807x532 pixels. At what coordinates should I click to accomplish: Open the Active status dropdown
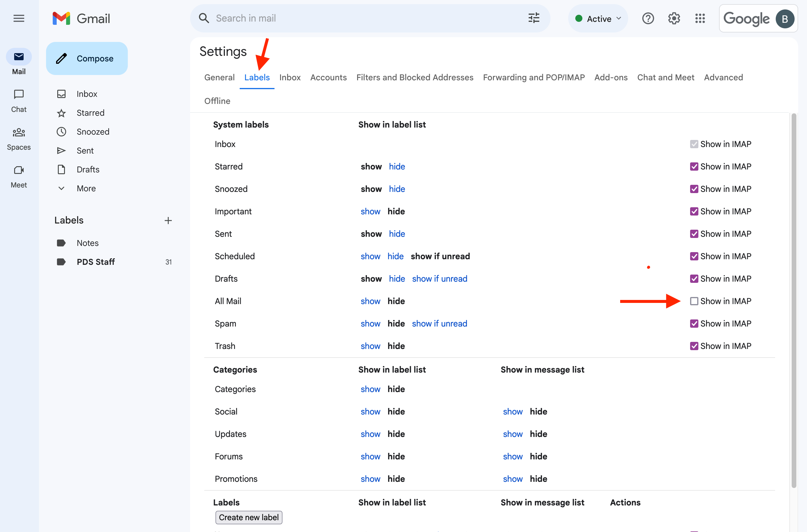click(x=598, y=19)
